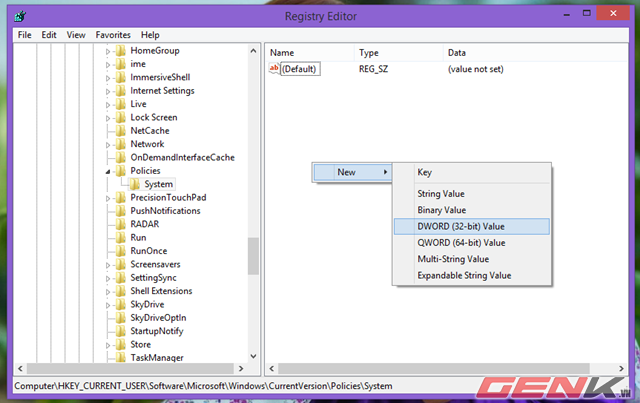Click the Type column header
Viewport: 640px width, 403px height.
click(369, 52)
